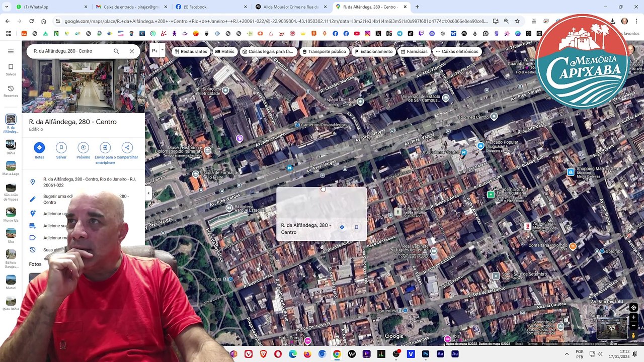This screenshot has width=644, height=362.
Task: Open the recent place Mar-a-Lago
Action: click(x=11, y=168)
